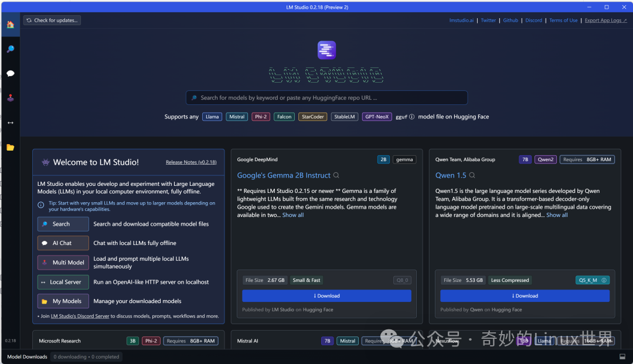The image size is (633, 364).
Task: Select the Falcon architecture tag
Action: click(284, 117)
